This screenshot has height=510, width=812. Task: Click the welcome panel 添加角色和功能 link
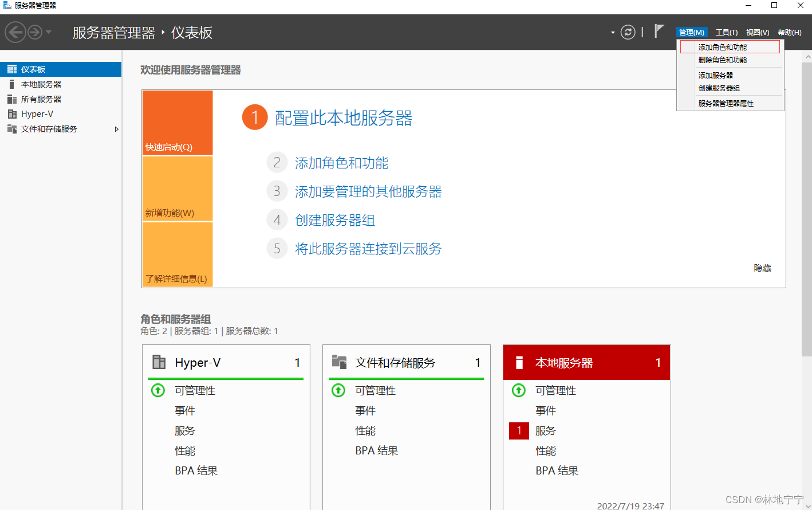[341, 163]
